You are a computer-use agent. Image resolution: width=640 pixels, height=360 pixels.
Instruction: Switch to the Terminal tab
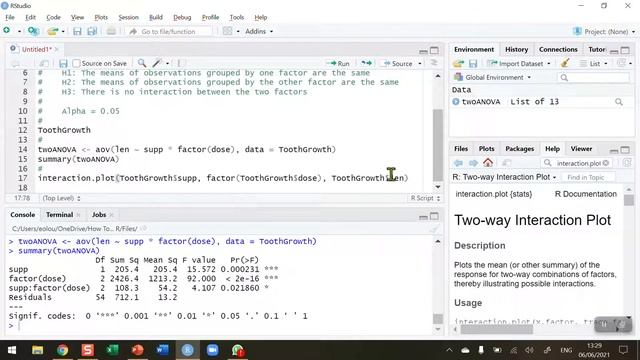(60, 215)
